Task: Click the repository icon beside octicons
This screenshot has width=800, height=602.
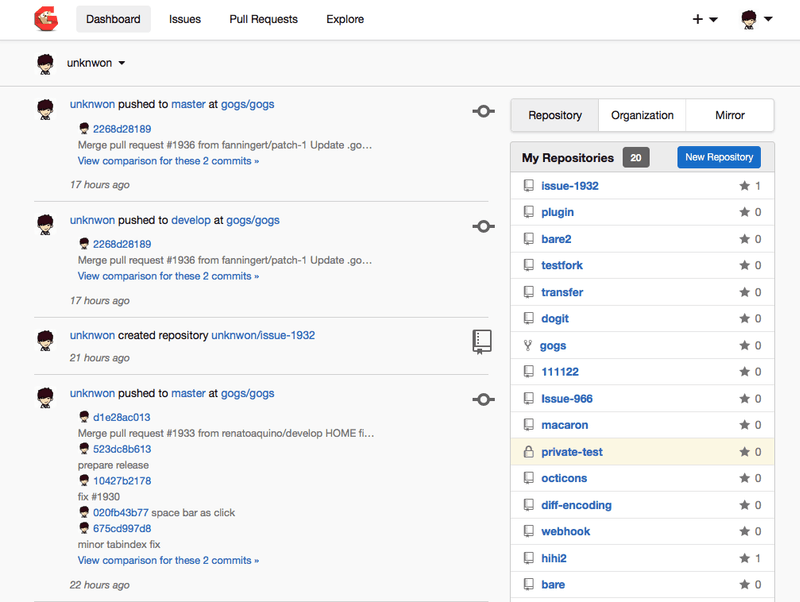Action: [529, 478]
